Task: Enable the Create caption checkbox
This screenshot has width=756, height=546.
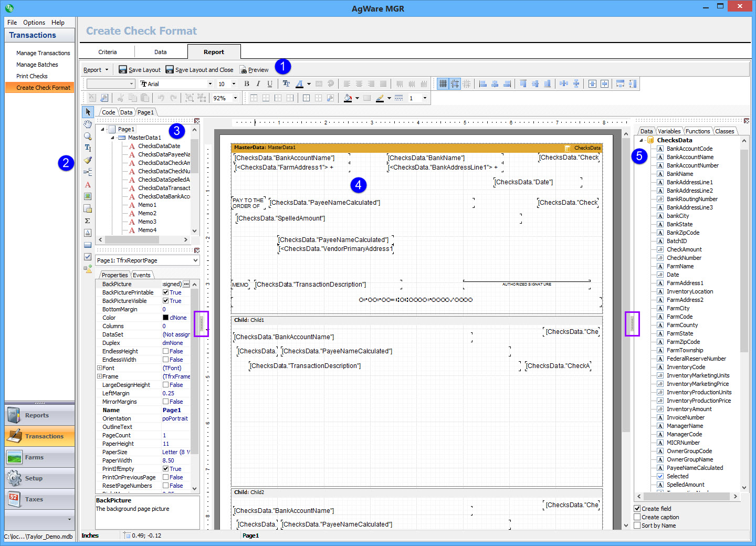Action: point(637,517)
